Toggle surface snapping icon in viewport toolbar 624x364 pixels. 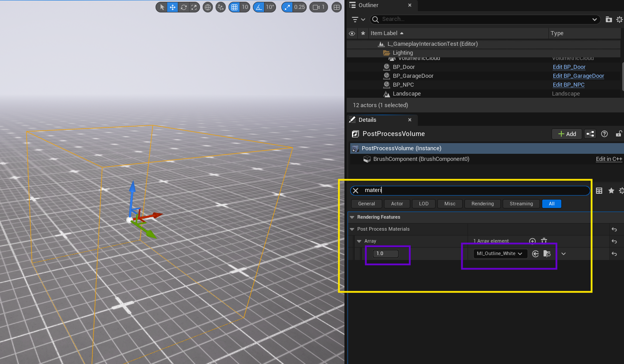pyautogui.click(x=220, y=7)
